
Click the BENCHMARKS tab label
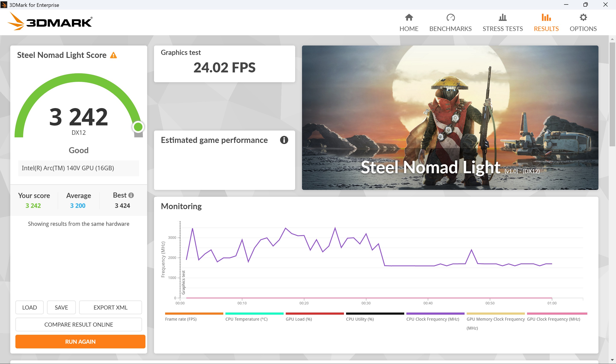click(450, 29)
